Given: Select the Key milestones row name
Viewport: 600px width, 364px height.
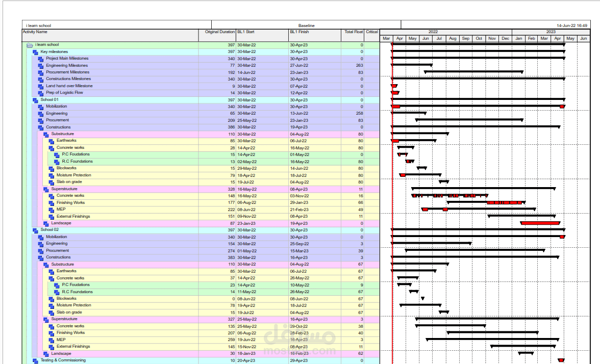Looking at the screenshot, I should coord(54,51).
